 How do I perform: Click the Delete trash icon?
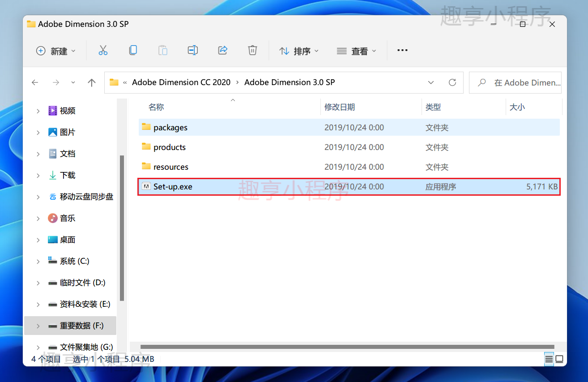[253, 51]
